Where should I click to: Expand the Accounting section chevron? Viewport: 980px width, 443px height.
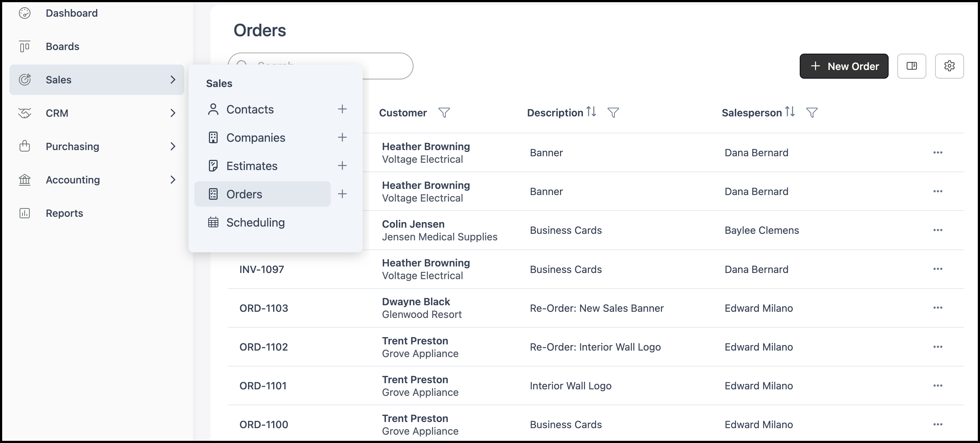(x=173, y=179)
